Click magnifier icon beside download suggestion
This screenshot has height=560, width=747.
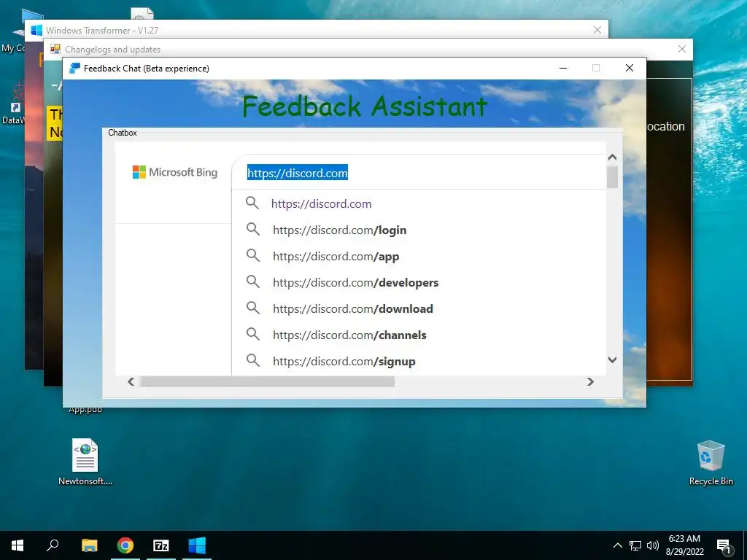(253, 308)
